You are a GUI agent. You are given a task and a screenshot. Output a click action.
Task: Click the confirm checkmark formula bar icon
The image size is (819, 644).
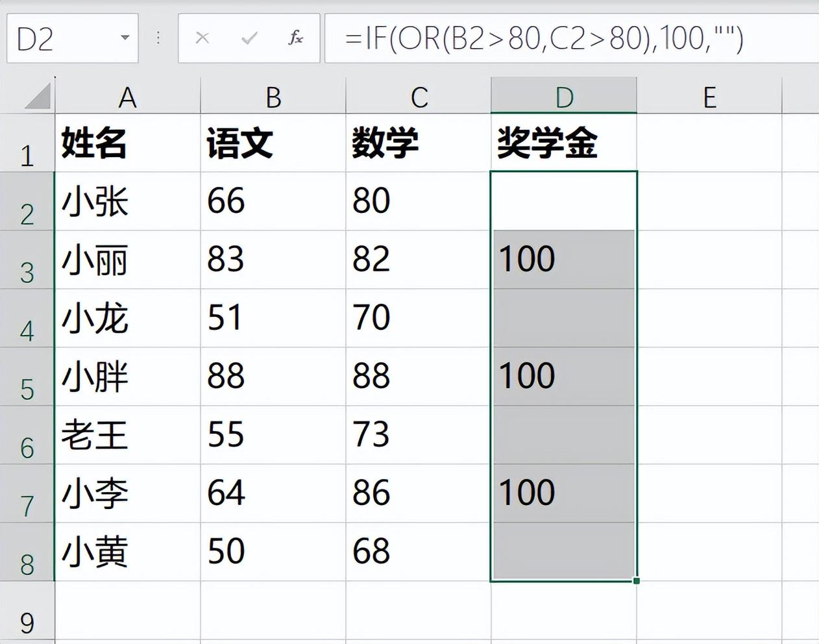click(249, 38)
